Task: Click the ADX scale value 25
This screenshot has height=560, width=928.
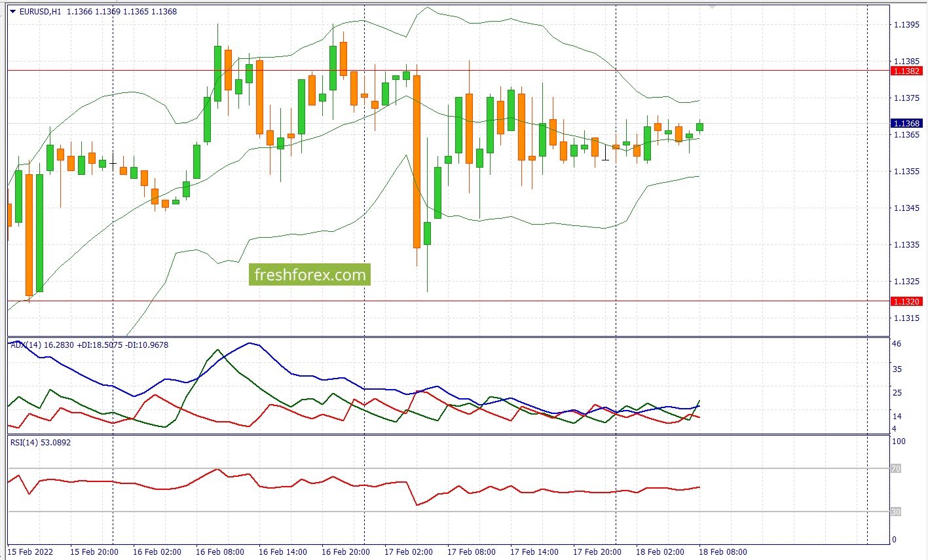Action: [897, 392]
